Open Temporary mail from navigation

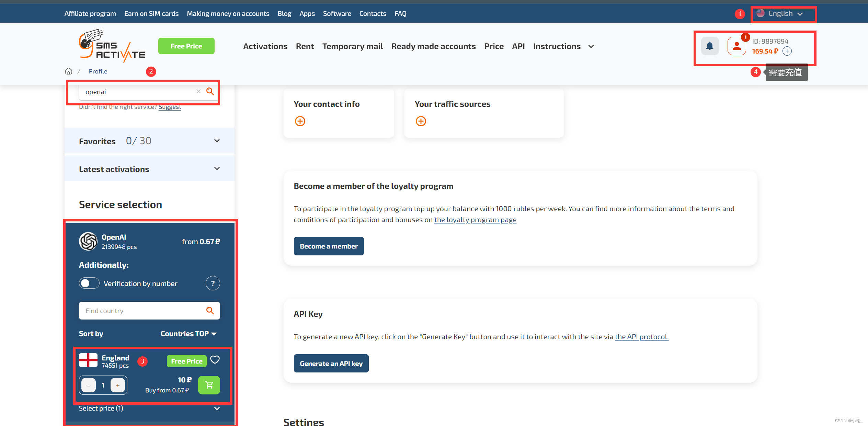352,46
